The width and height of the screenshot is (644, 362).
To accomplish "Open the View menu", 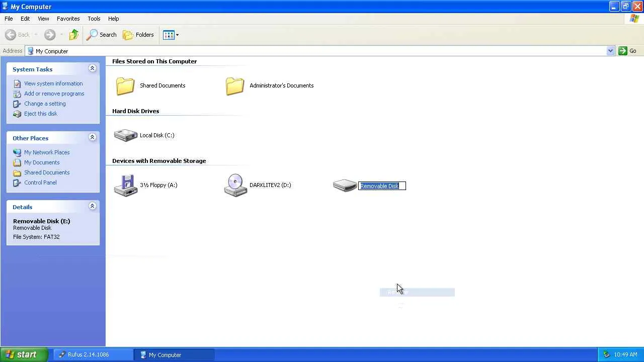I will click(x=43, y=19).
